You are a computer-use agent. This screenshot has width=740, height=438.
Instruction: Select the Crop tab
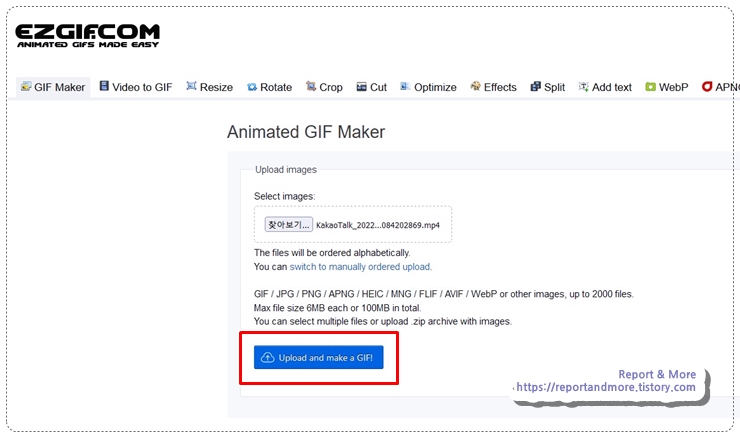pyautogui.click(x=324, y=87)
